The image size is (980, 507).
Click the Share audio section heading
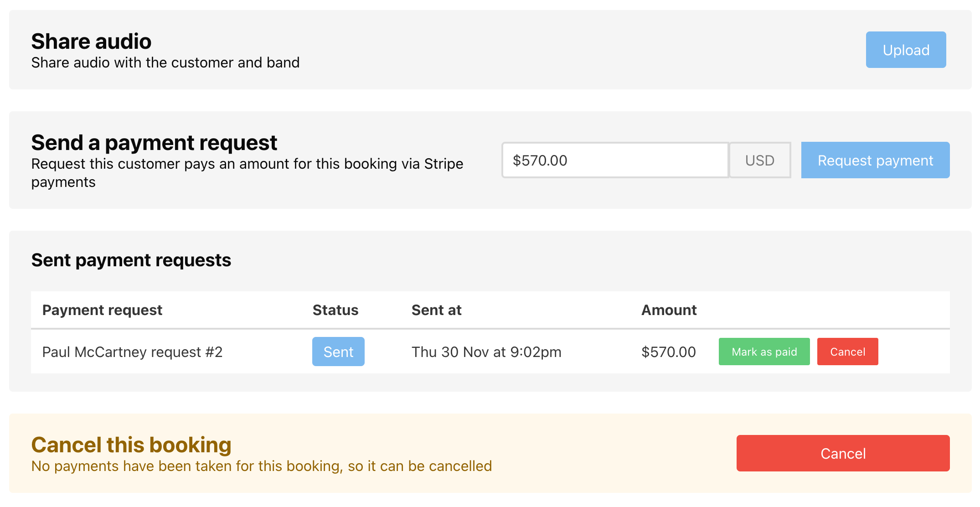coord(91,41)
